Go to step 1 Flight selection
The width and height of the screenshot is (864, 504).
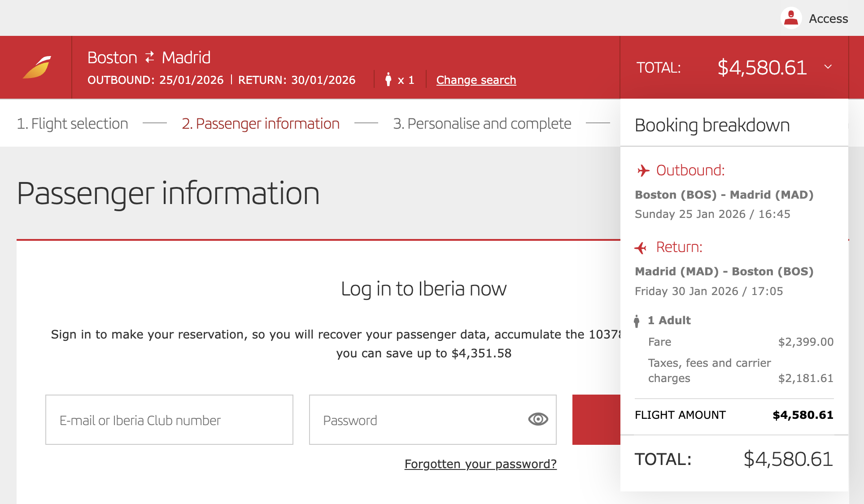coord(72,123)
